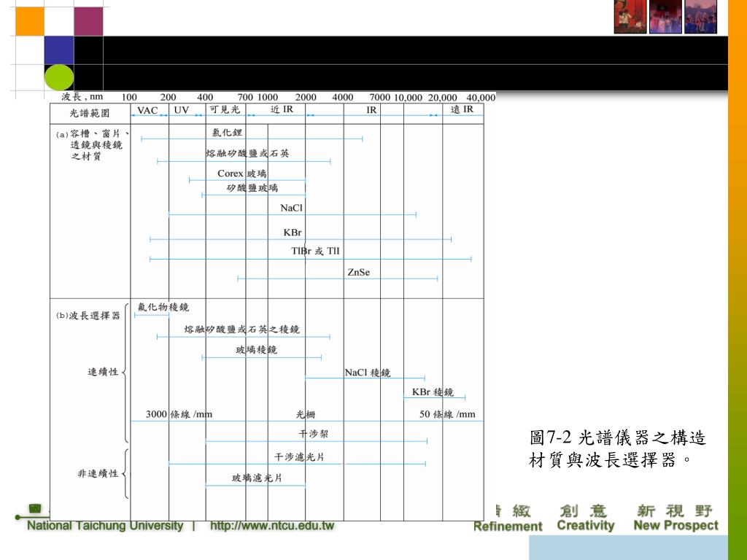Click the 'NaCl' material label above its range line
The image size is (747, 560).
(291, 208)
